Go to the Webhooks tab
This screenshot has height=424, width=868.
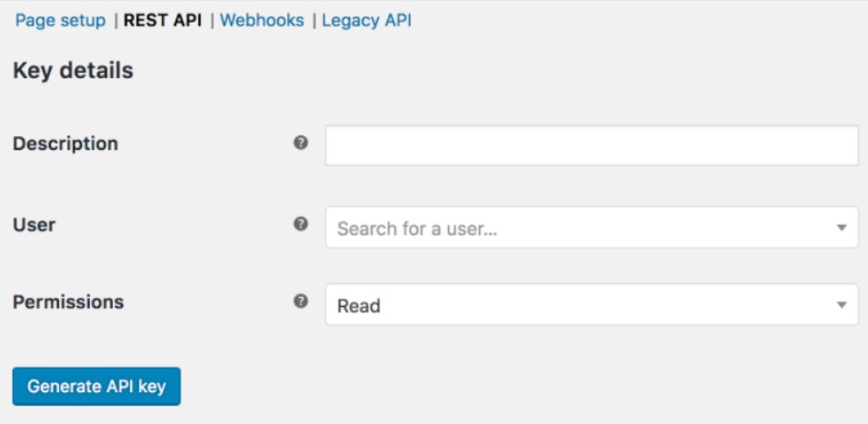click(x=262, y=21)
